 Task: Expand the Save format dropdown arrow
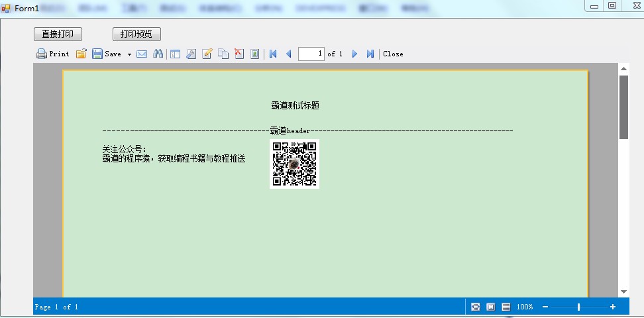pos(129,54)
